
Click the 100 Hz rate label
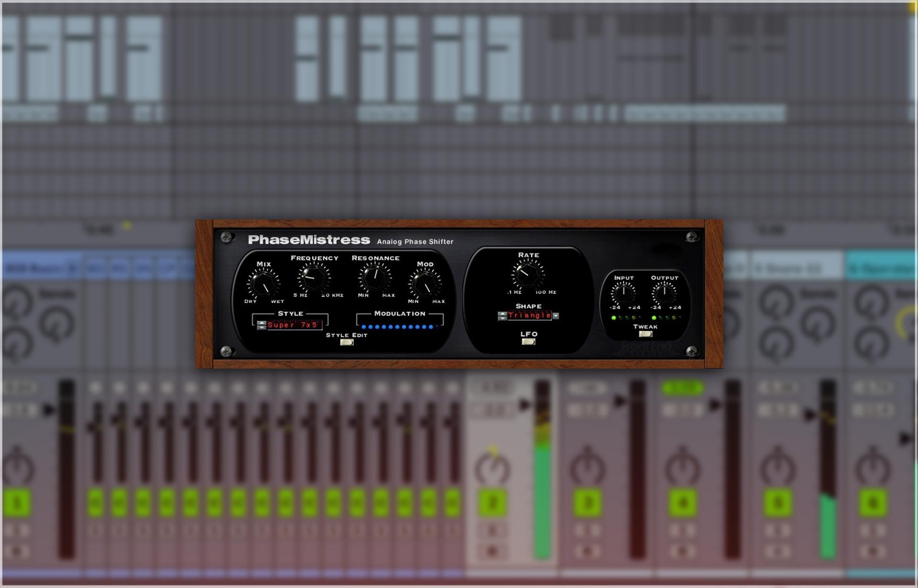point(546,292)
